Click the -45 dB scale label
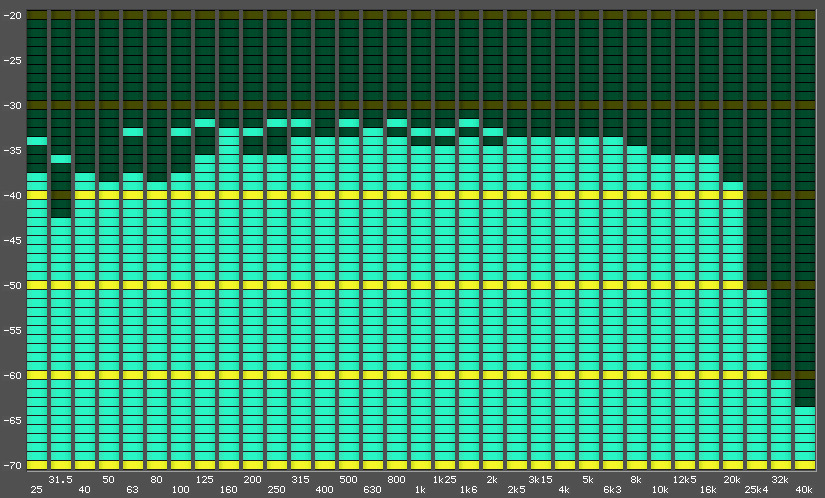 13,240
